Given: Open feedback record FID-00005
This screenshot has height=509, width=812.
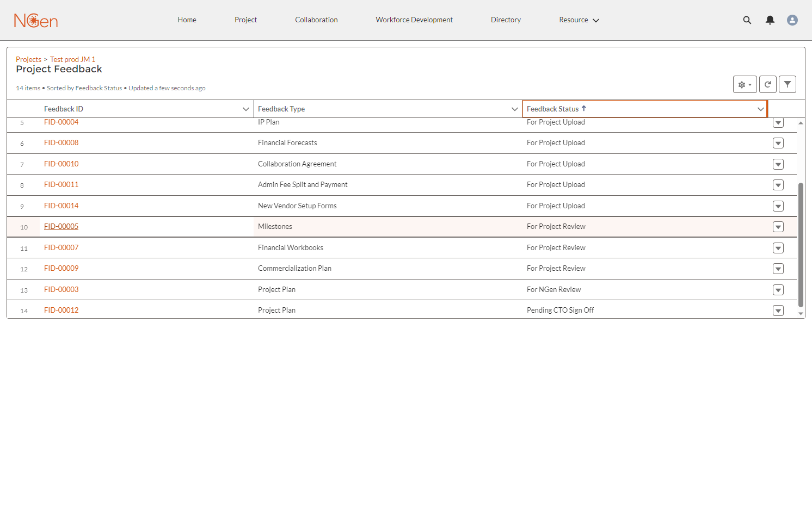Looking at the screenshot, I should (61, 227).
